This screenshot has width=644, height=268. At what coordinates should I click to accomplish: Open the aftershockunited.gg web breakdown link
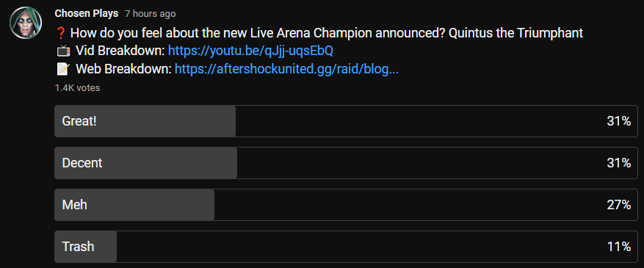pos(286,69)
